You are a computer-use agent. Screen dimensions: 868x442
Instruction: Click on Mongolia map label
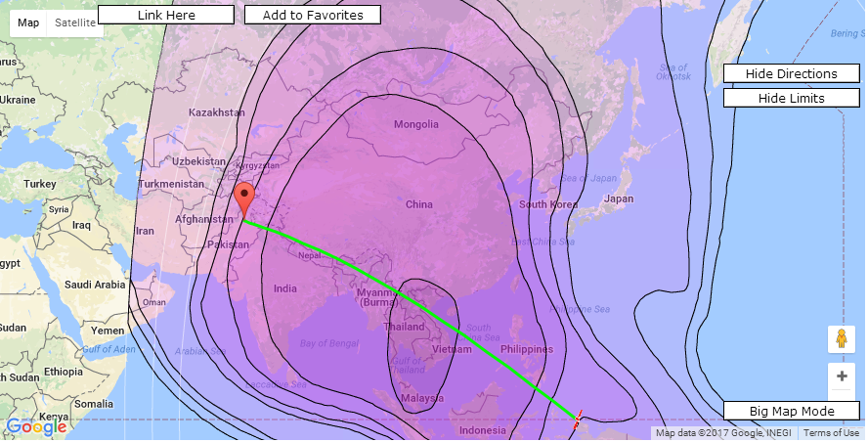[x=416, y=124]
